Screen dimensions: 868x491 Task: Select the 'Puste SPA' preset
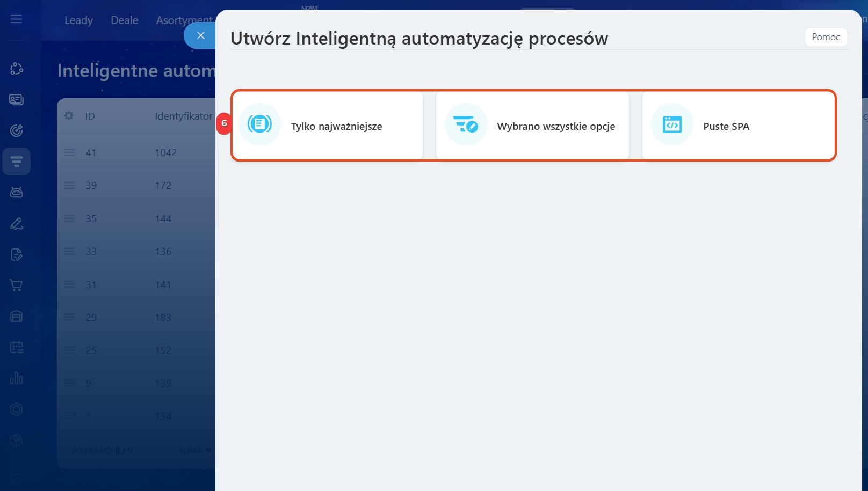pyautogui.click(x=738, y=126)
